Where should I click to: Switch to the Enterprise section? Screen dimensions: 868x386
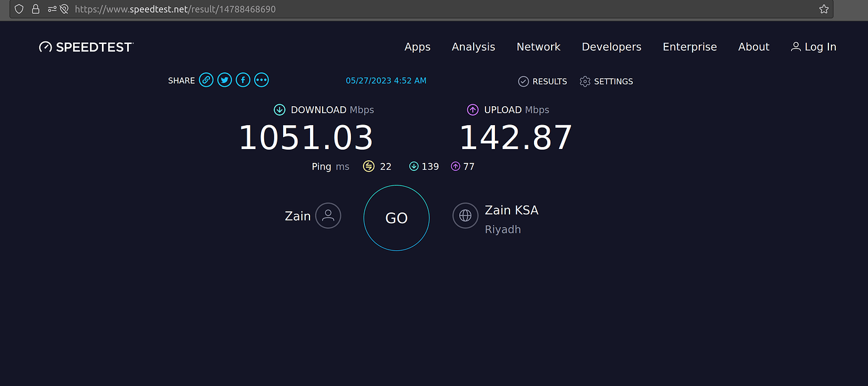(x=689, y=47)
